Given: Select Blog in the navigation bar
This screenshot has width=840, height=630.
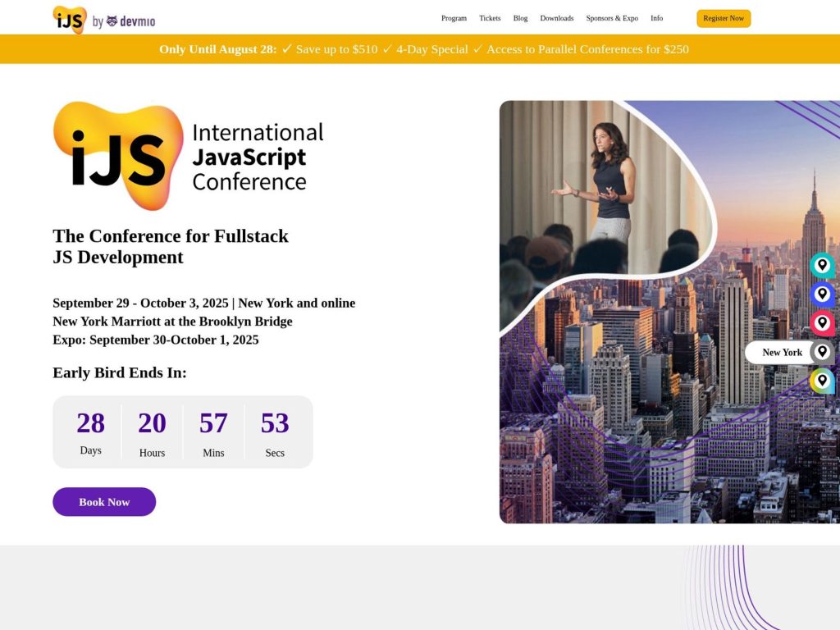Looking at the screenshot, I should tap(520, 18).
